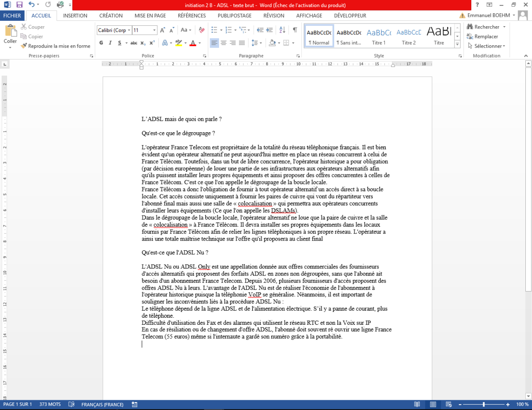The height and width of the screenshot is (410, 532).
Task: Decrease the paragraph indent
Action: pos(260,30)
